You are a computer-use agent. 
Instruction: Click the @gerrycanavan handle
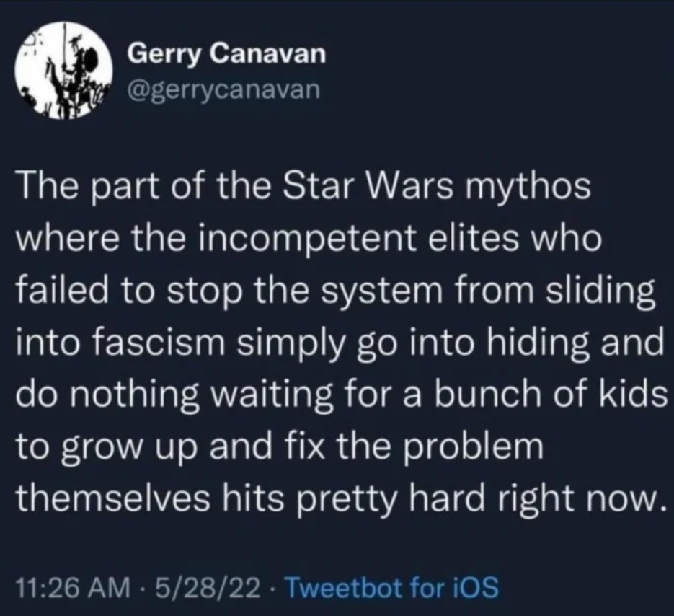tap(221, 89)
